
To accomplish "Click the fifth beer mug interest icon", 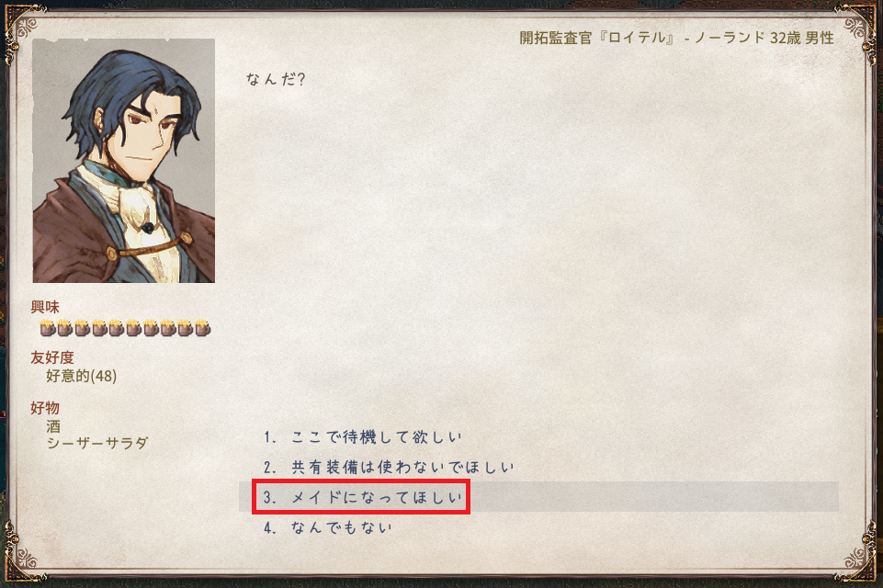I will click(117, 327).
